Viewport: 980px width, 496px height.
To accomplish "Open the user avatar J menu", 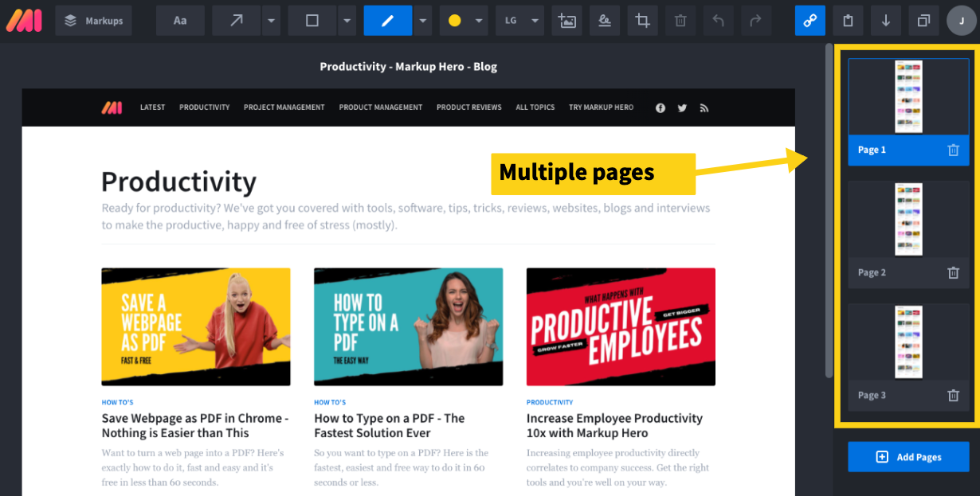I will [x=962, y=21].
